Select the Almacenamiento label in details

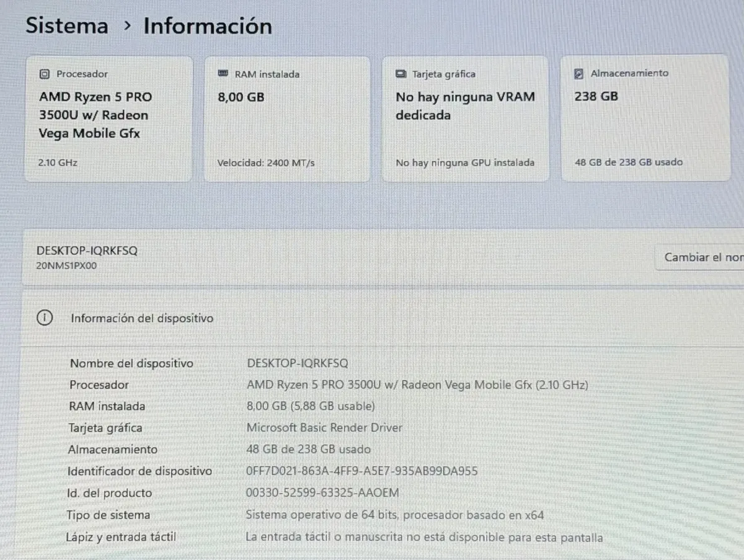(x=113, y=449)
